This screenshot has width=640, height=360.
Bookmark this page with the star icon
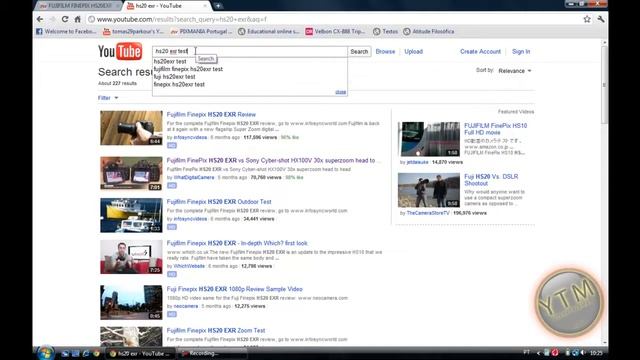(x=587, y=19)
